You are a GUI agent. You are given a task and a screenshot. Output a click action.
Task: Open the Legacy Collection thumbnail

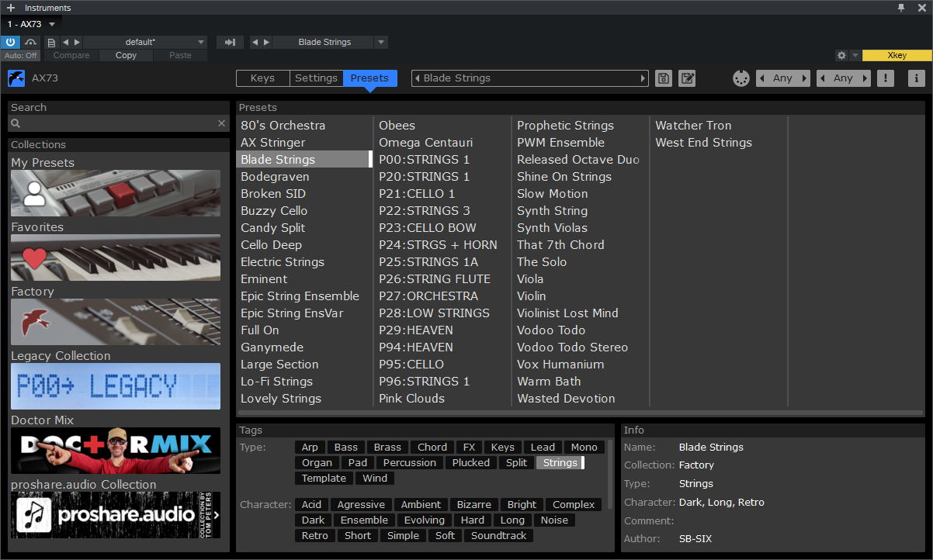tap(116, 386)
